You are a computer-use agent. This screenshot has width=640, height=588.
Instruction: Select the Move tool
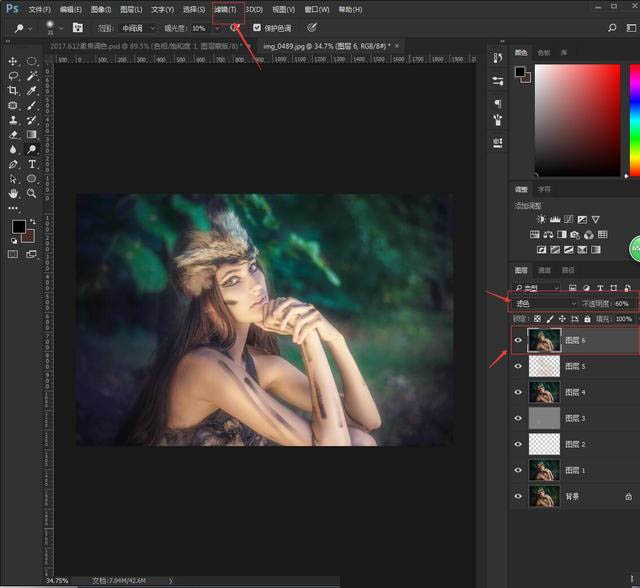(13, 62)
